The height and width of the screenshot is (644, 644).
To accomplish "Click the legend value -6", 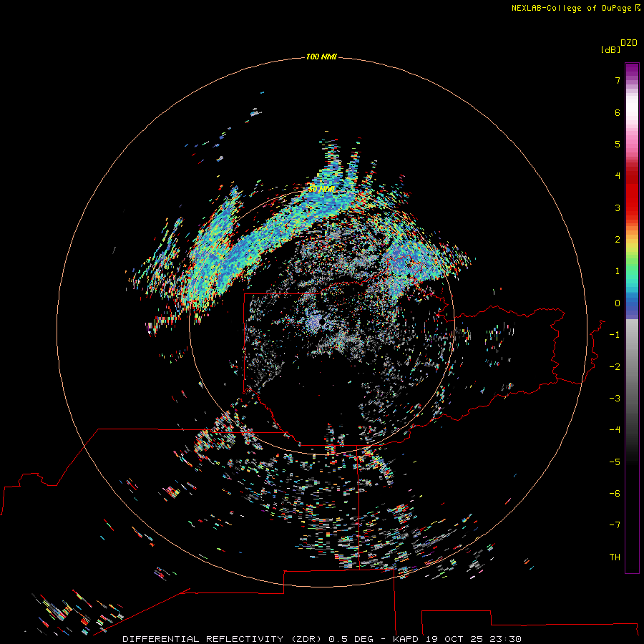I will point(615,494).
